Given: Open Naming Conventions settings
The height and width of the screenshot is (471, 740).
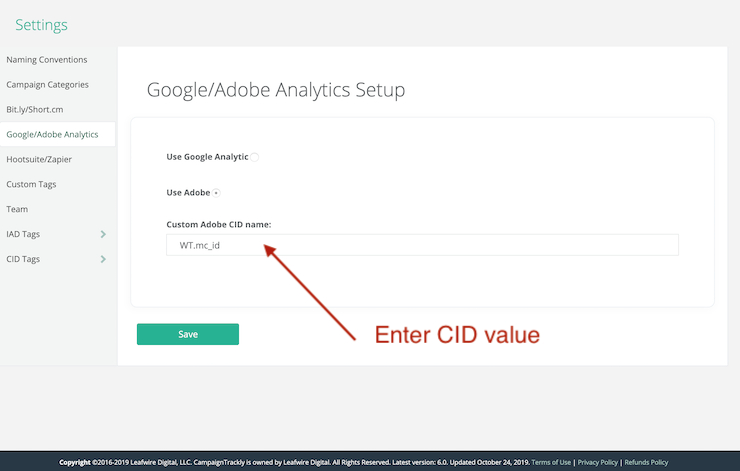Looking at the screenshot, I should (46, 60).
